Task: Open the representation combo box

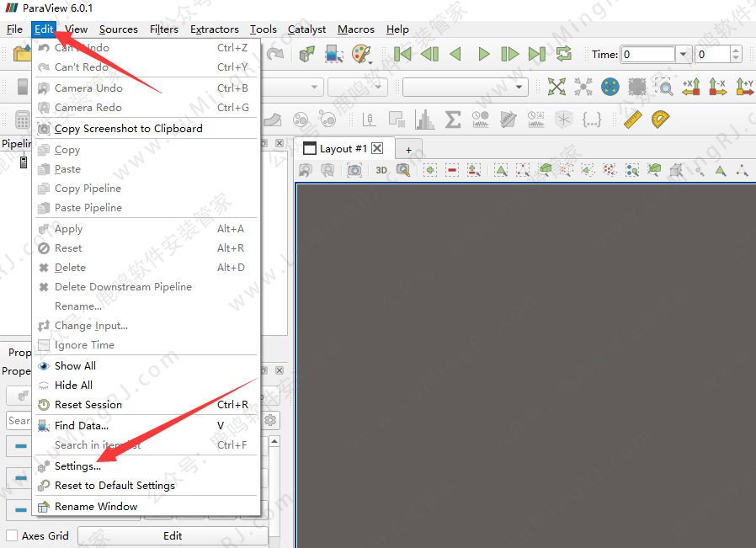Action: pyautogui.click(x=465, y=88)
